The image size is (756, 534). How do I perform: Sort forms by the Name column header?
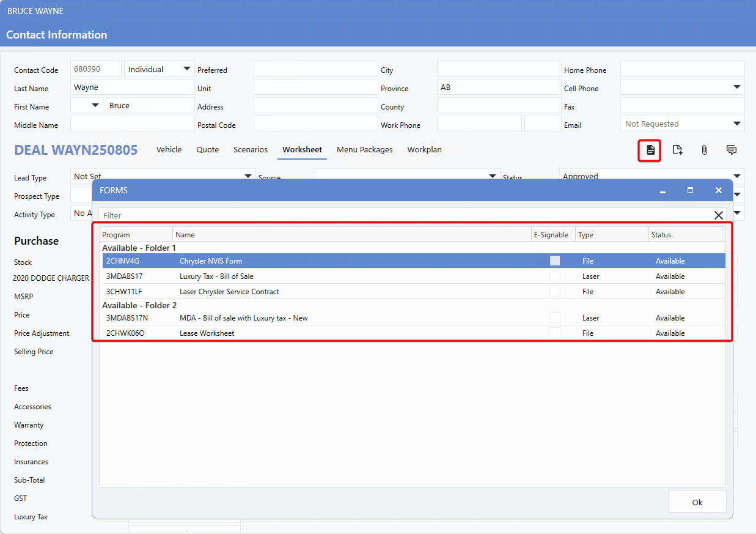click(x=351, y=235)
